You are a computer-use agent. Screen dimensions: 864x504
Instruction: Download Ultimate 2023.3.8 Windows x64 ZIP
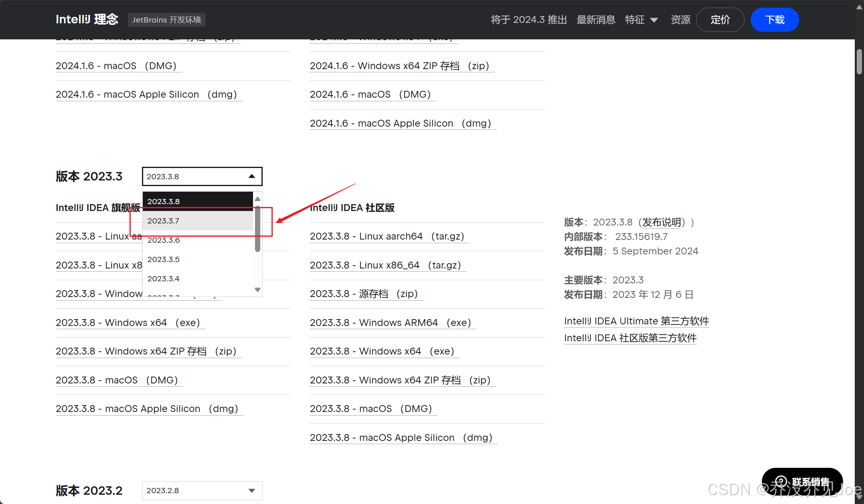coord(148,351)
